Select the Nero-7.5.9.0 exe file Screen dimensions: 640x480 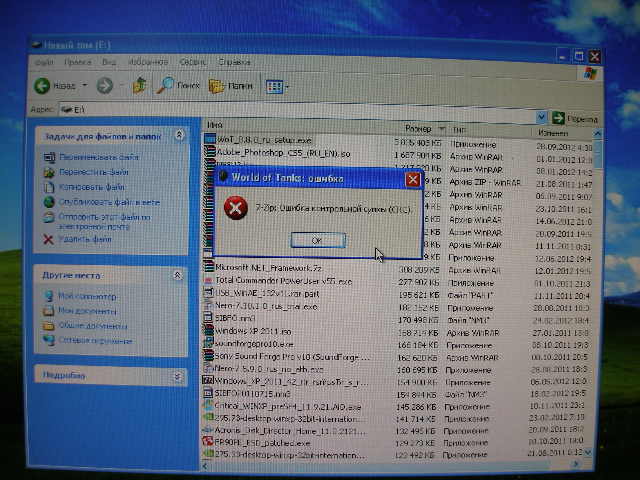coord(269,369)
